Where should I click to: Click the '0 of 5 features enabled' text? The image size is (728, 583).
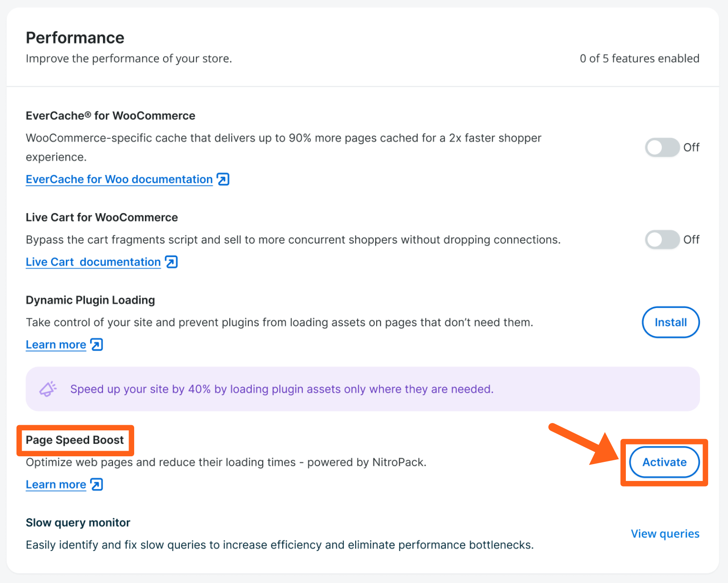coord(639,58)
